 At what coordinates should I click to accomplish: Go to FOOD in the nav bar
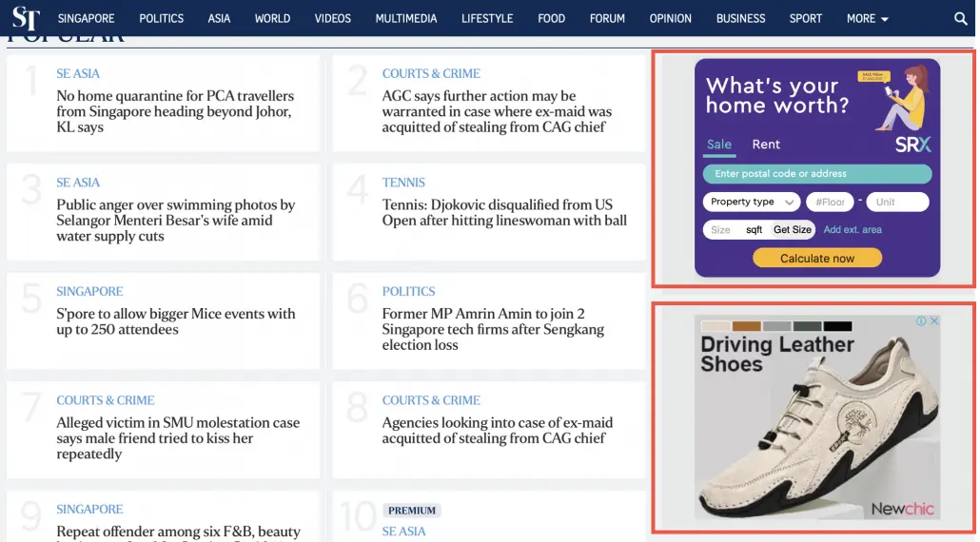(x=551, y=19)
